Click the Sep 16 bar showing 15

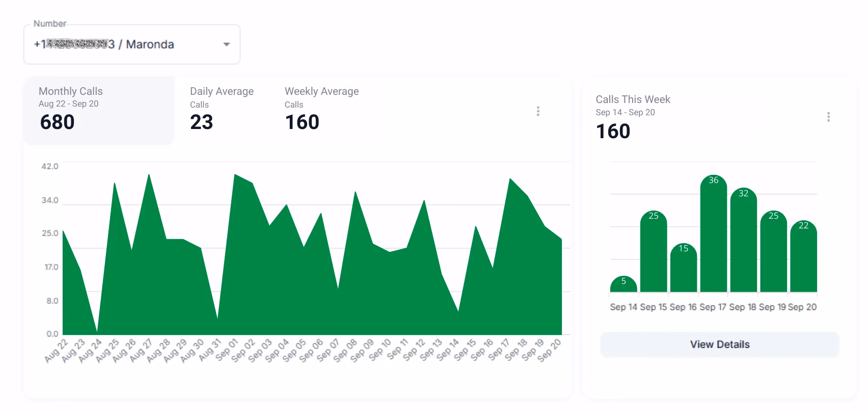pos(684,268)
